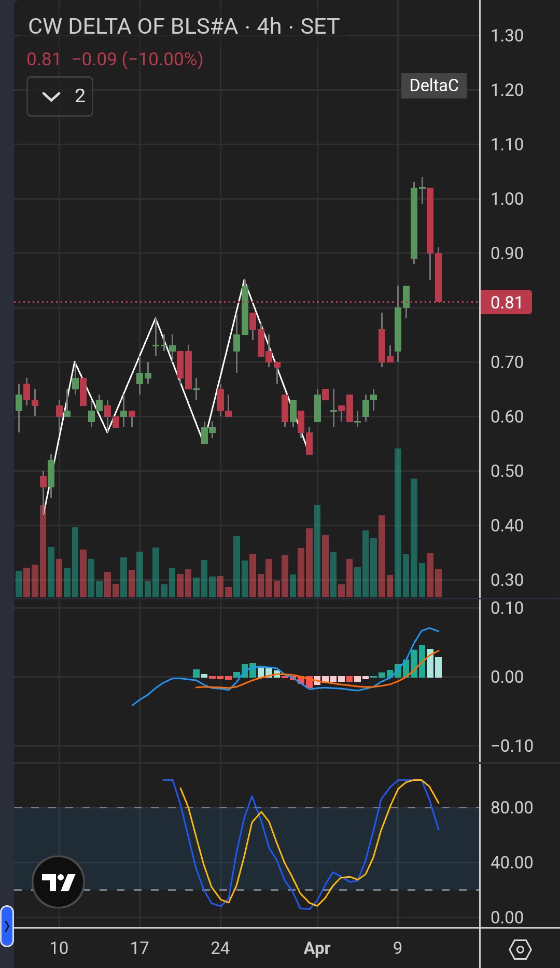
Task: Select the white zigzag line peak near 0.85
Action: coord(244,280)
